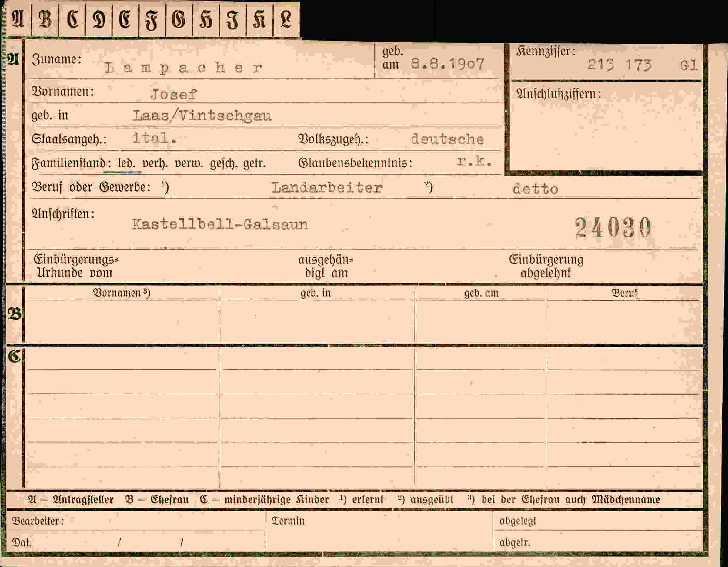Select index tab letter B
The height and width of the screenshot is (567, 728).
pos(45,19)
